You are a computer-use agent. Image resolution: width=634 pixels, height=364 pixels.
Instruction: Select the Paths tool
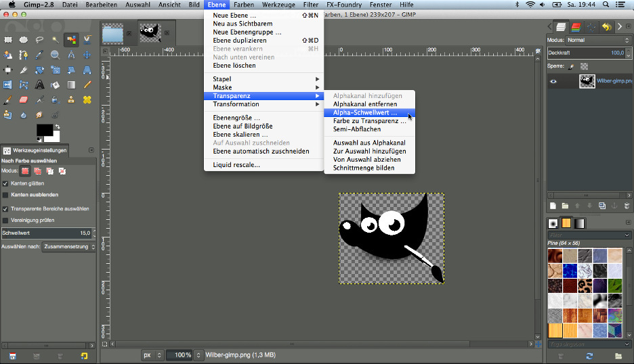pyautogui.click(x=24, y=55)
